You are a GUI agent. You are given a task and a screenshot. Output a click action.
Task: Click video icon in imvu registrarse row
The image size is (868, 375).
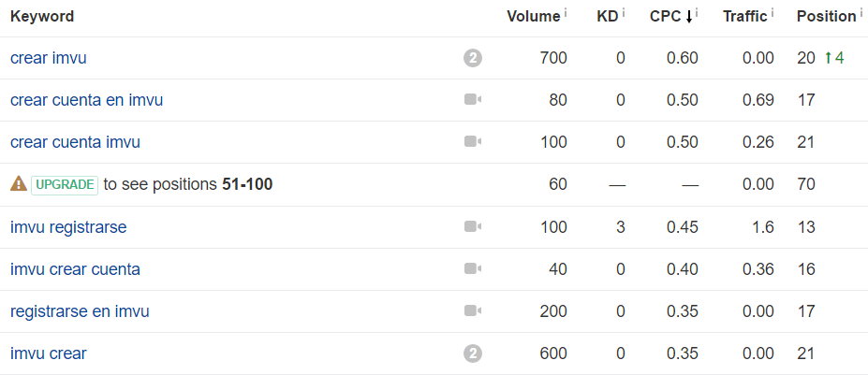473,226
